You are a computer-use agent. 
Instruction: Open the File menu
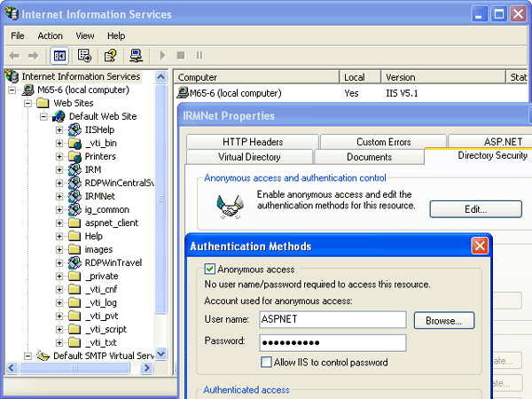pos(18,35)
